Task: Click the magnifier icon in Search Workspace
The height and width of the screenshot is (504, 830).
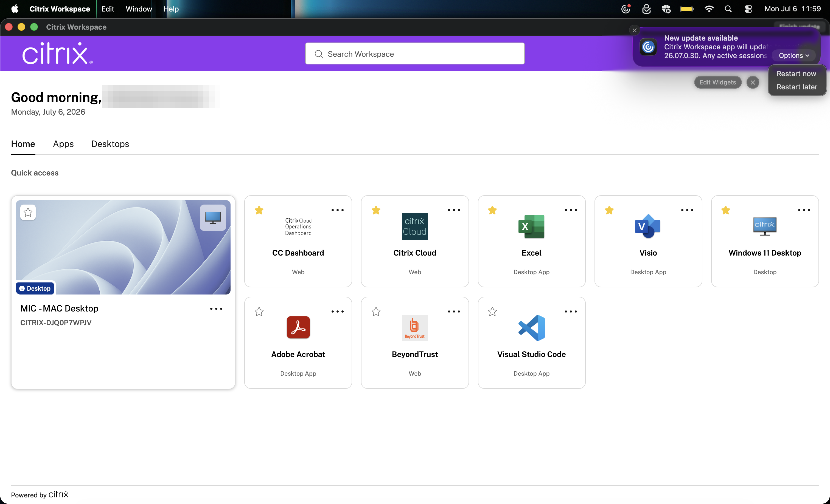Action: pos(319,54)
